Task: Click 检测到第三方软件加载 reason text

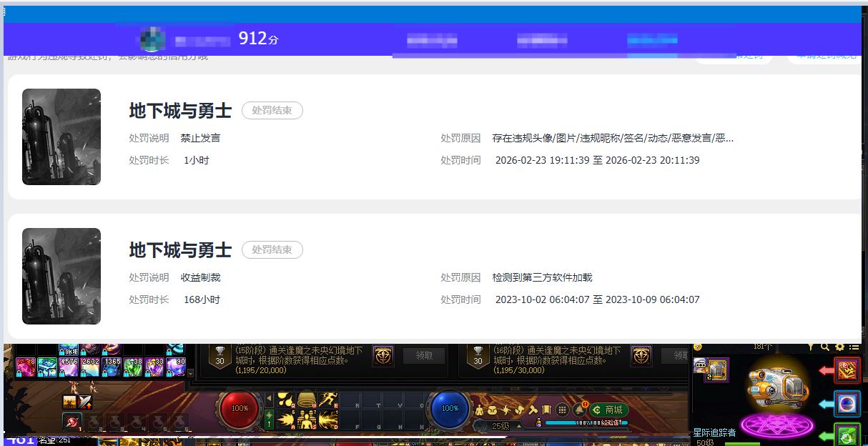Action: (x=543, y=277)
